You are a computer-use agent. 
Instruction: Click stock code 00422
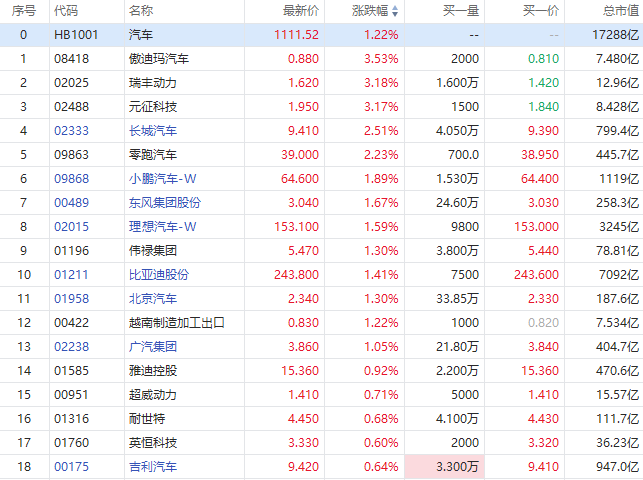coord(71,323)
